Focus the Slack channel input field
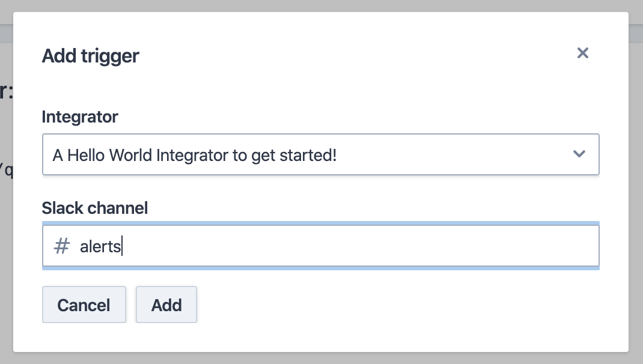Viewport: 643px width, 364px height. pos(337,246)
